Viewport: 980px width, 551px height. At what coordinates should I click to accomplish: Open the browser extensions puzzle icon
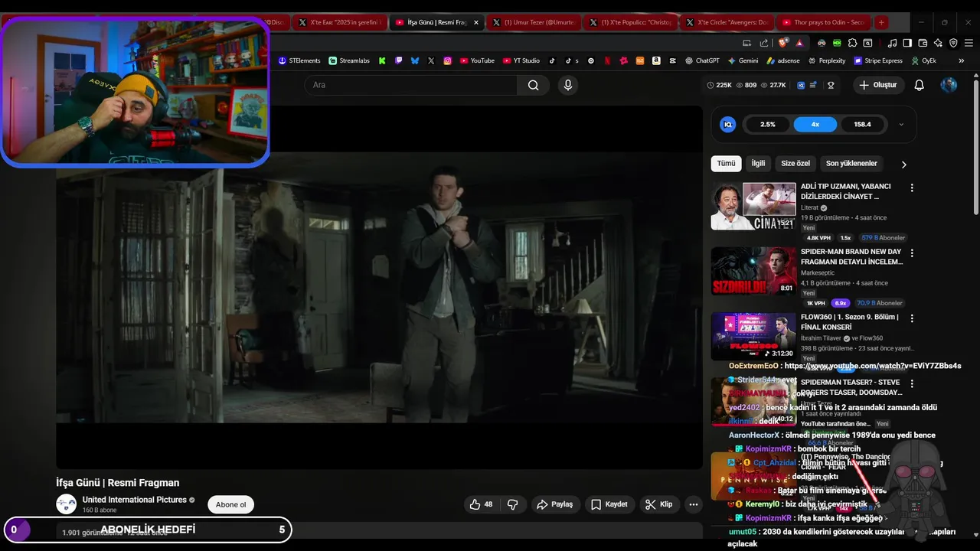(852, 43)
